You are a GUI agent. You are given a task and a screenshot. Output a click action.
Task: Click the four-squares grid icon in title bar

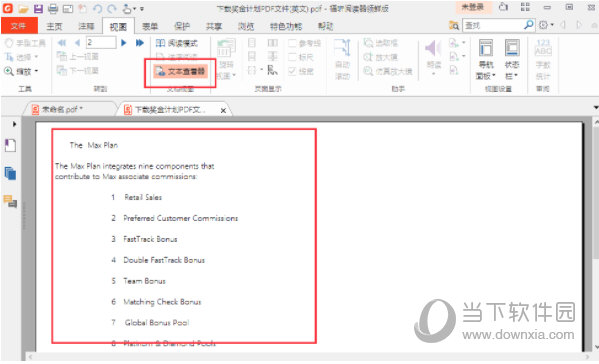coord(525,7)
